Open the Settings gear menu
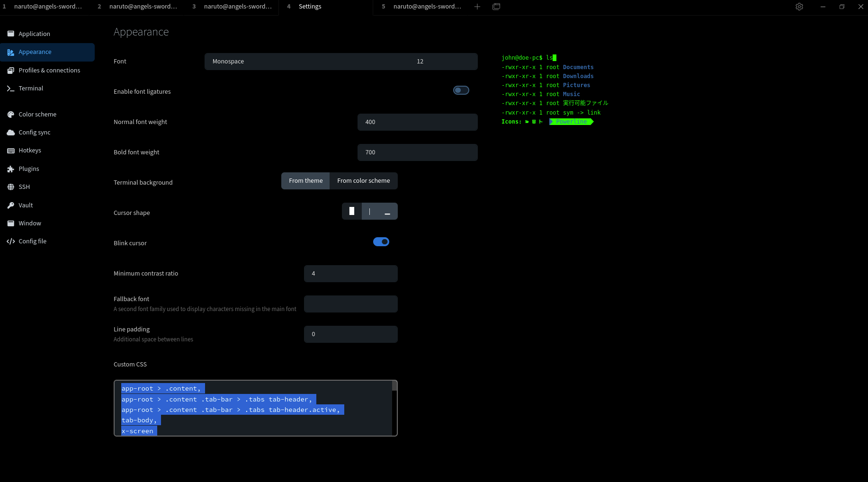868x482 pixels. pos(799,7)
